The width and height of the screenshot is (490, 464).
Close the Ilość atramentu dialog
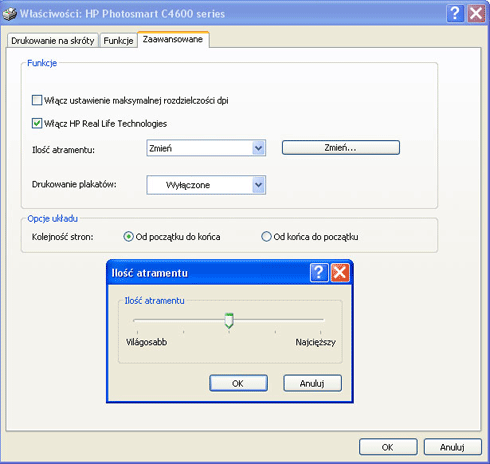340,273
